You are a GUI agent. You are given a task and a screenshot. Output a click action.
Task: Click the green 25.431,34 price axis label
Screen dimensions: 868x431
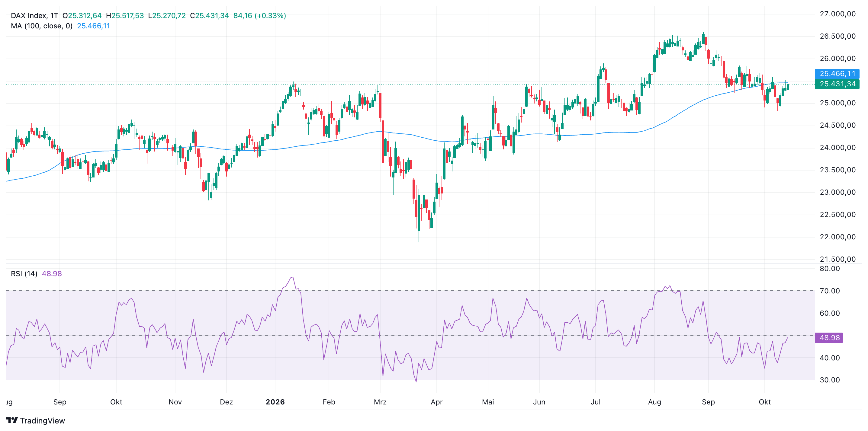pos(837,84)
